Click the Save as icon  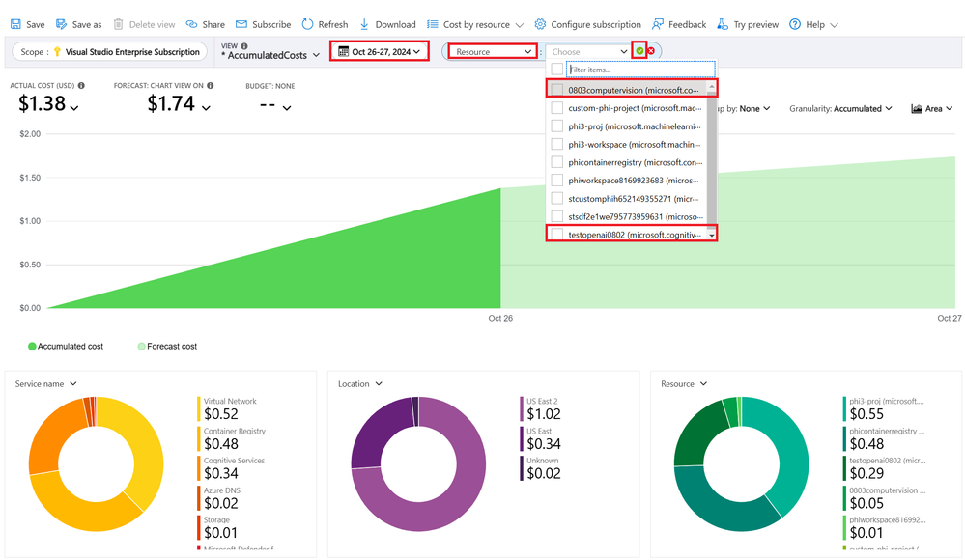(x=62, y=24)
